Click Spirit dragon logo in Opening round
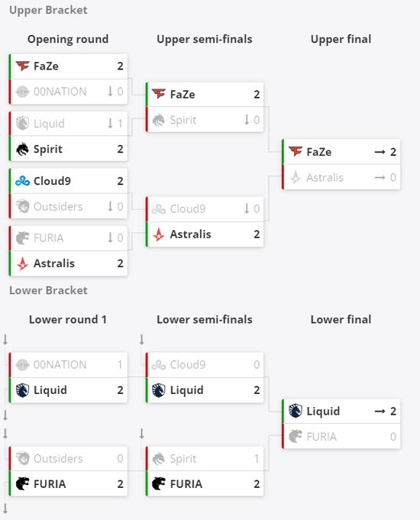 (x=22, y=149)
